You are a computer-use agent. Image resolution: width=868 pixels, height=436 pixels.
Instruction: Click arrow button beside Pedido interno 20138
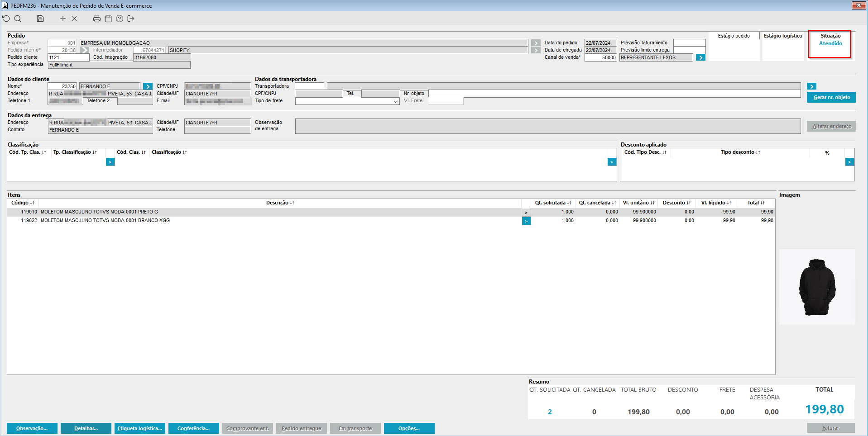tap(84, 50)
